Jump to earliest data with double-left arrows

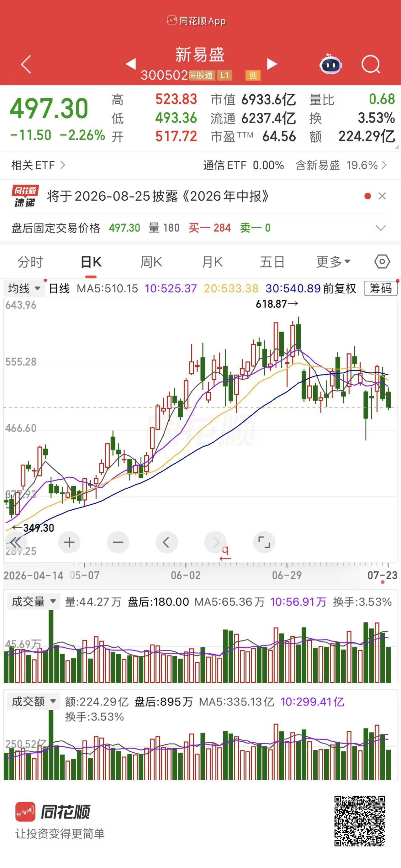(x=15, y=542)
